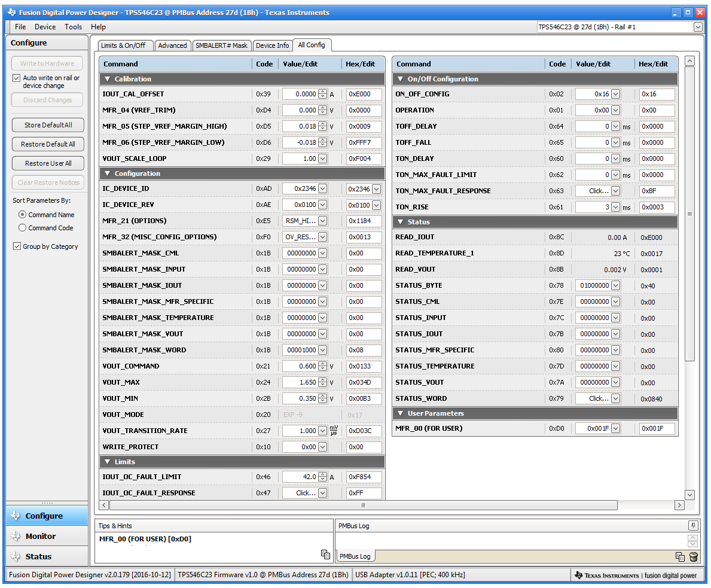
Task: Open the device rail selector dropdown
Action: (698, 27)
